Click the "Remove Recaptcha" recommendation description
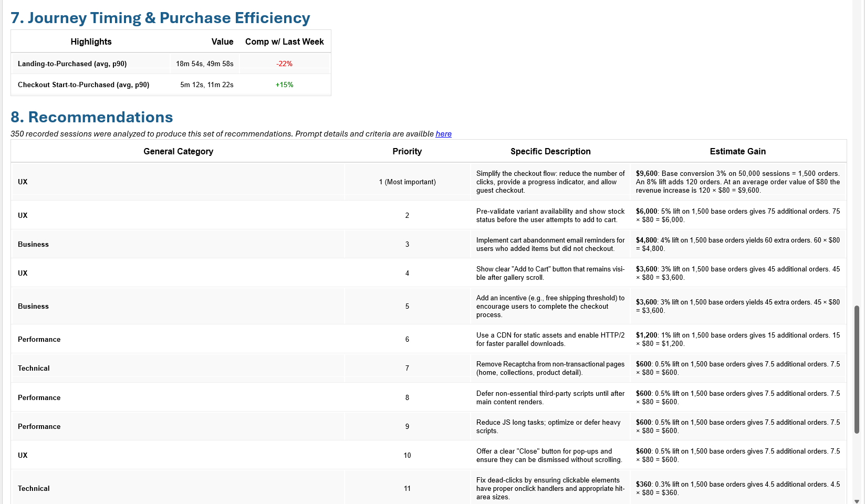This screenshot has height=504, width=865. tap(550, 368)
